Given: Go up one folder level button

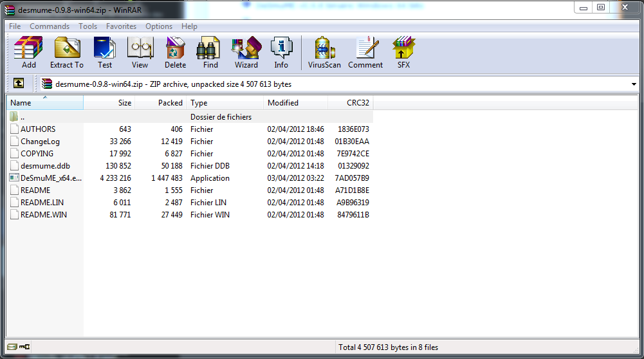Looking at the screenshot, I should [x=19, y=84].
